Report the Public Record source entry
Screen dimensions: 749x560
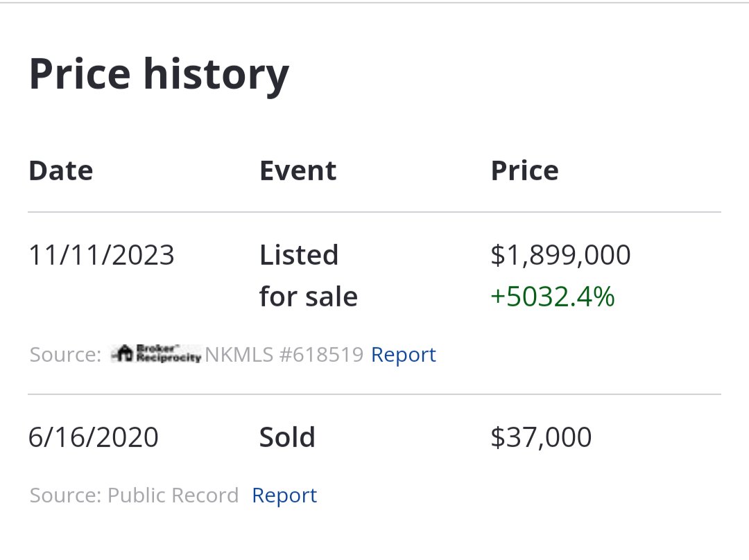point(284,496)
